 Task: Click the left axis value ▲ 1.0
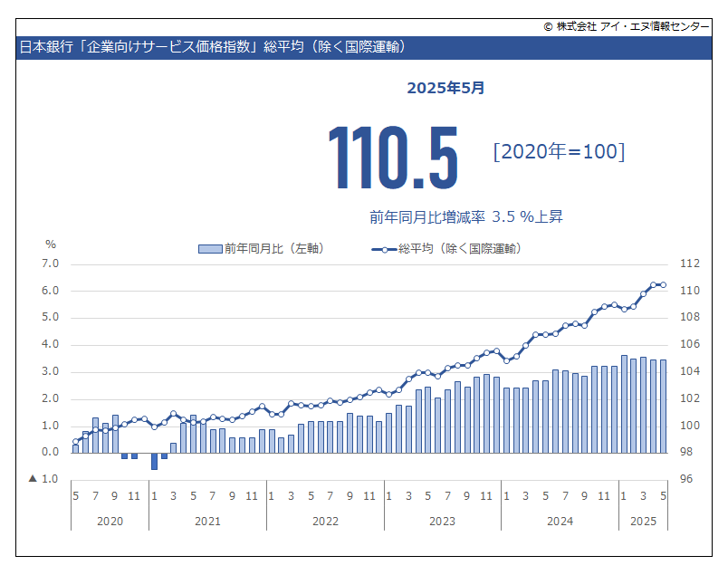[43, 479]
